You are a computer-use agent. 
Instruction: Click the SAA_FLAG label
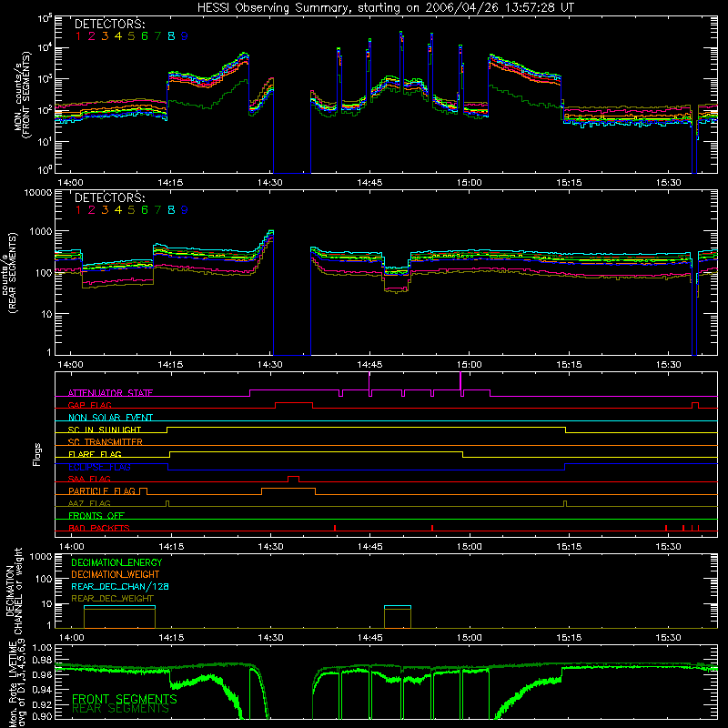click(x=89, y=479)
